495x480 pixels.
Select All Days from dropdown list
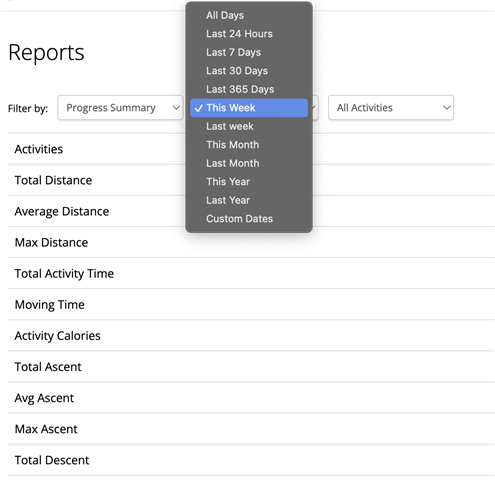click(249, 15)
